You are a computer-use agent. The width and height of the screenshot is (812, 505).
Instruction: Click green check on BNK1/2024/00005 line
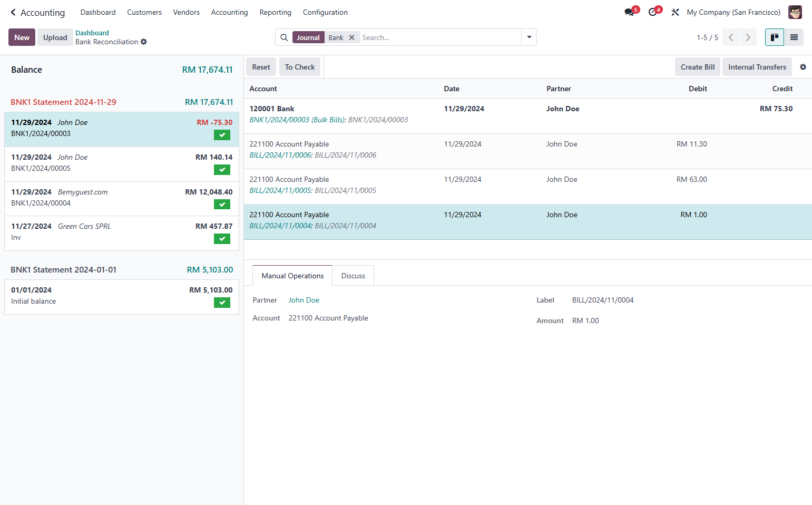(x=222, y=170)
